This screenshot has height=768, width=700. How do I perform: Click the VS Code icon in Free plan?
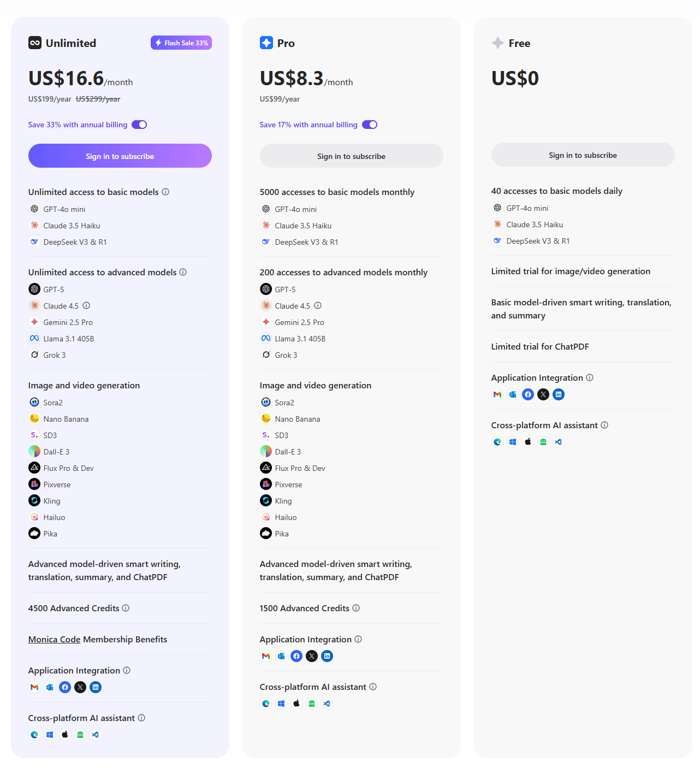click(559, 442)
